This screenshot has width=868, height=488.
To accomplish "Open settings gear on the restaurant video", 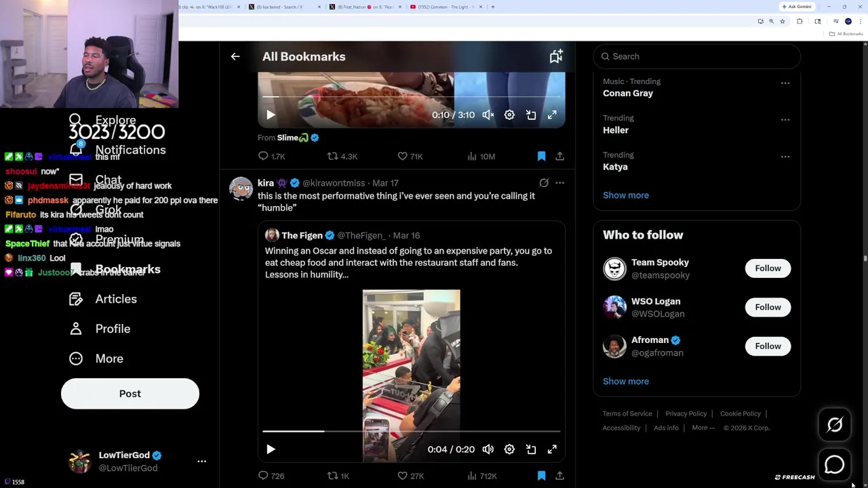I will click(509, 449).
